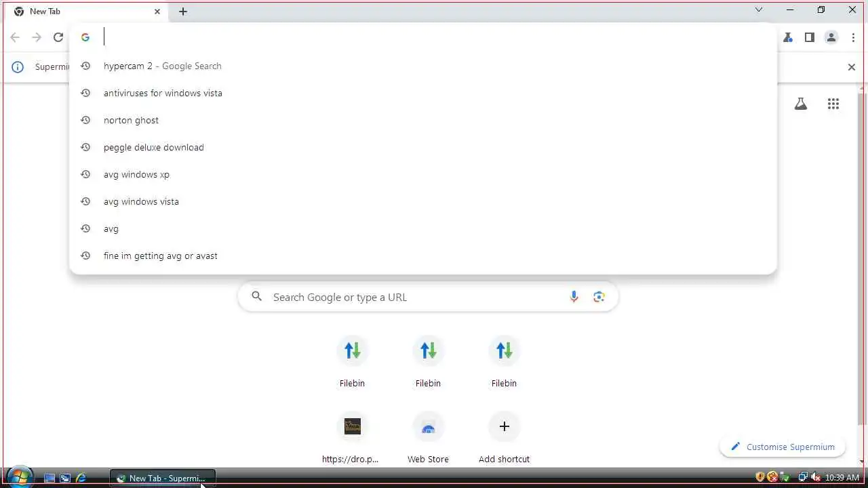Open the three-dot browser menu
This screenshot has height=488, width=868.
(x=853, y=37)
